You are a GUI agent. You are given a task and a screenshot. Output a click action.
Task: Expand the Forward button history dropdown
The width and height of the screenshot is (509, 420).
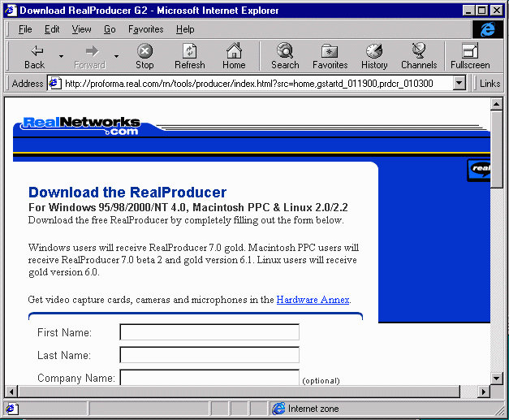click(x=116, y=57)
